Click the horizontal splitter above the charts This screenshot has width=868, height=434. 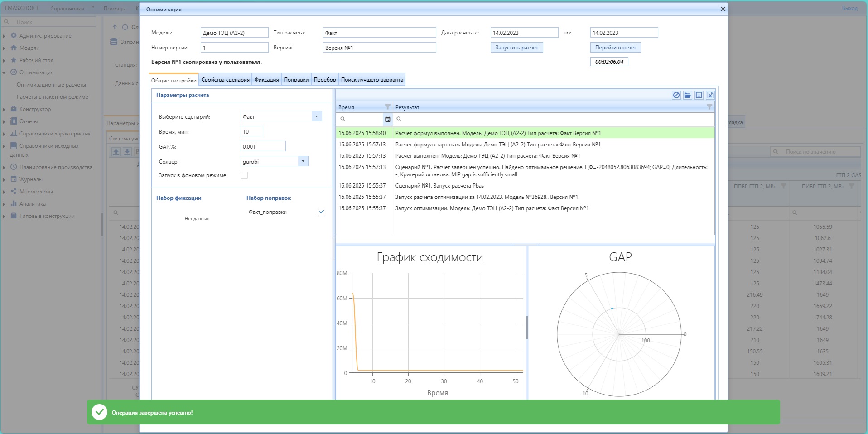tap(525, 244)
